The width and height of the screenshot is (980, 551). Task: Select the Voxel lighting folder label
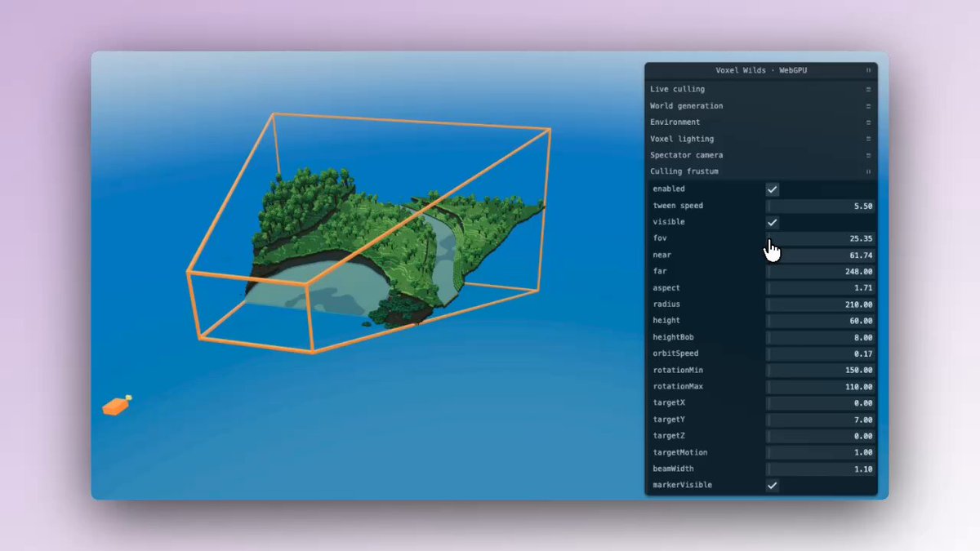tap(682, 139)
